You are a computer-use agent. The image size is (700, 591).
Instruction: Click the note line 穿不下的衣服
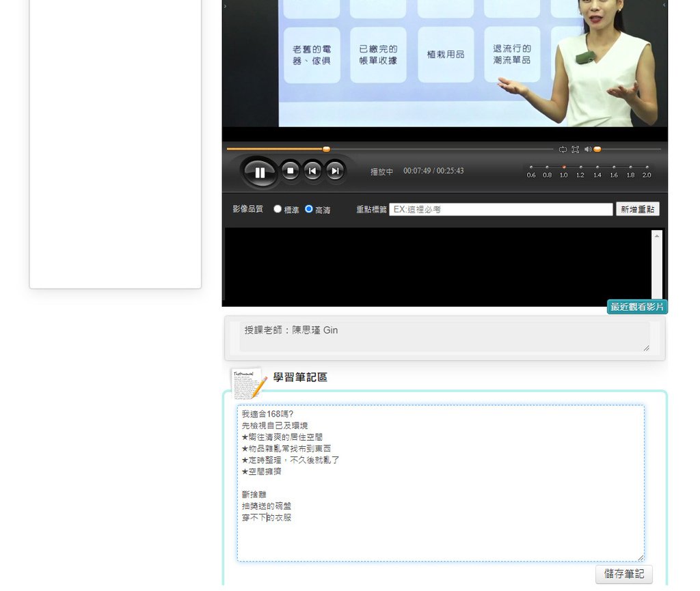tap(267, 517)
